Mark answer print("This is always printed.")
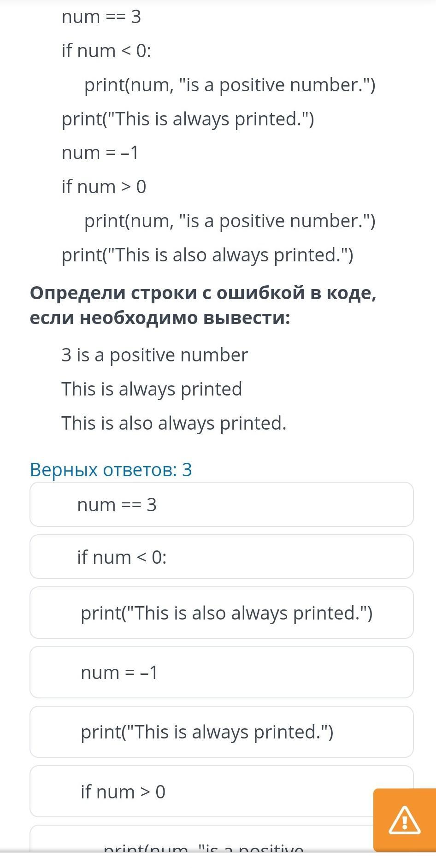 pos(222,732)
